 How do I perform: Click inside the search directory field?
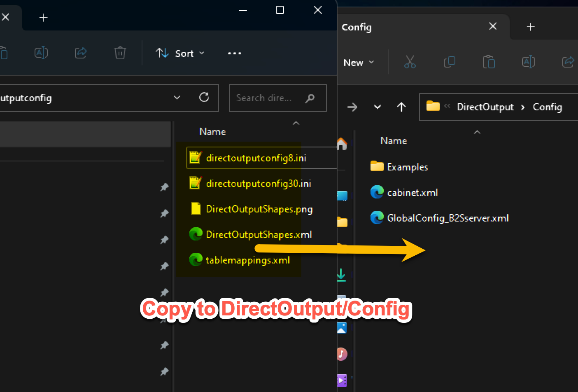coord(268,98)
